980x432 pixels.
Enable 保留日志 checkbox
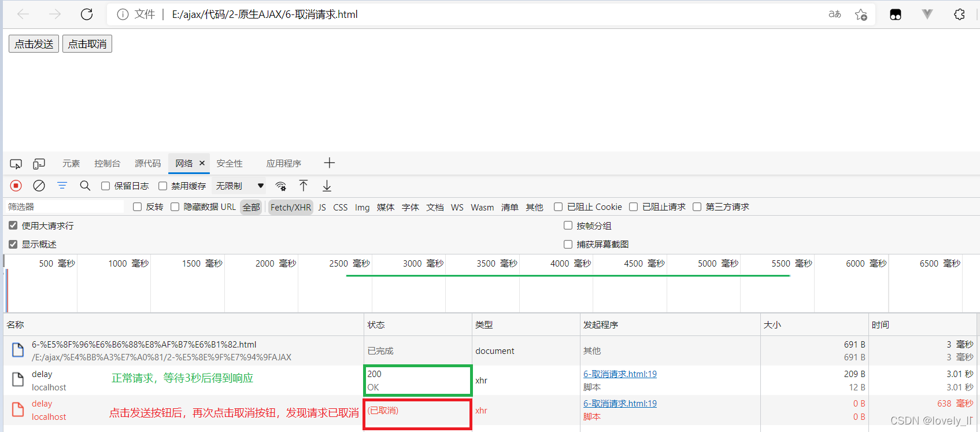(105, 186)
